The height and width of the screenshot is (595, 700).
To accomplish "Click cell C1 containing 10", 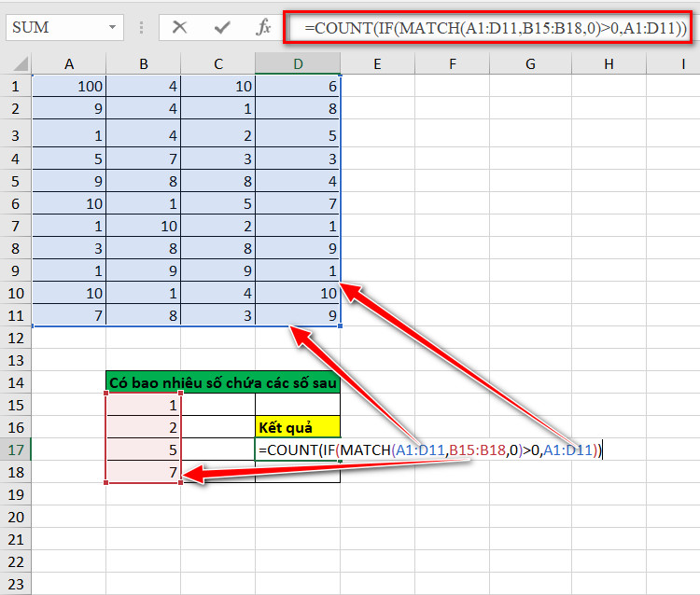I will click(x=217, y=86).
